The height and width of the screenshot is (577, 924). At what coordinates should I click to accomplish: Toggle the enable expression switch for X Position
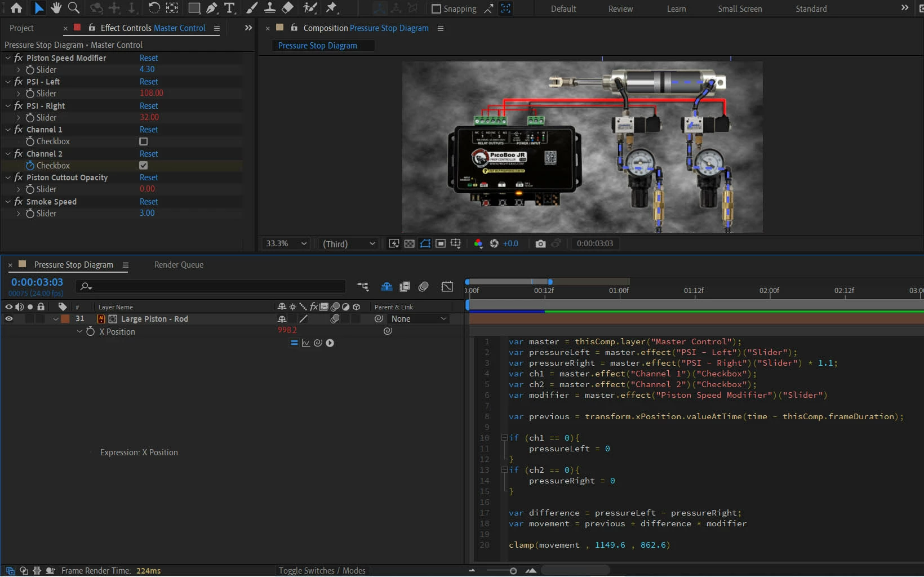click(x=294, y=343)
